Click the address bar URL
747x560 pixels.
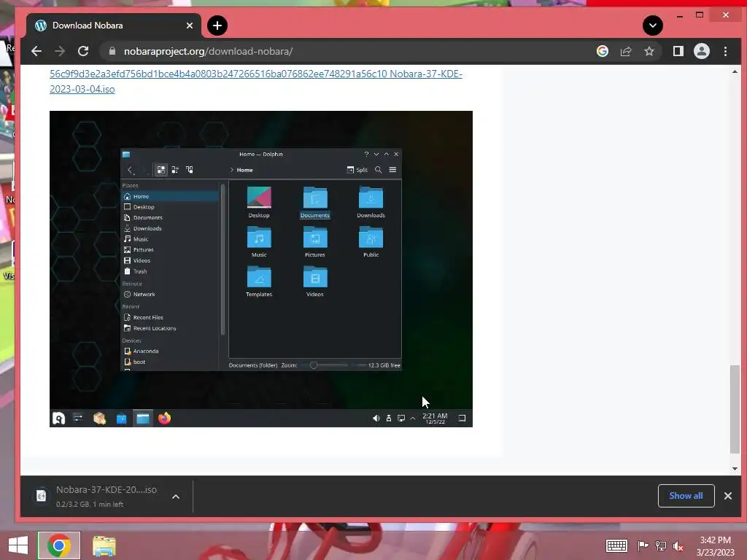tap(208, 52)
